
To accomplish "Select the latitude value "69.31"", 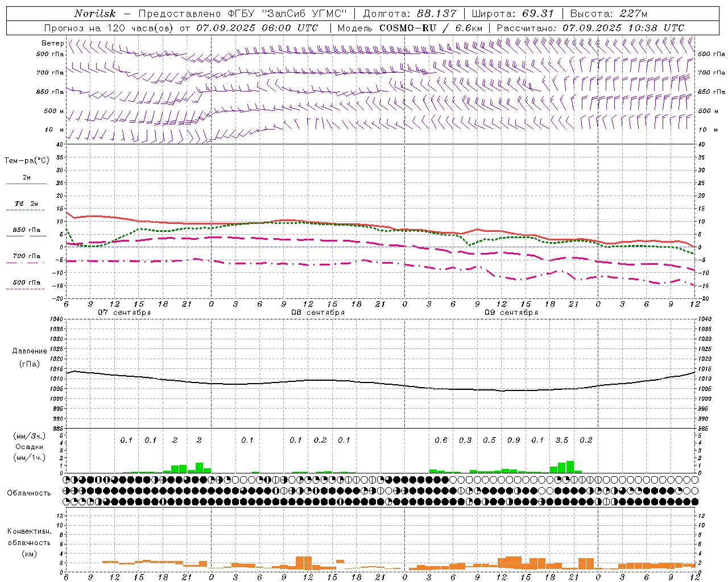I will [538, 14].
